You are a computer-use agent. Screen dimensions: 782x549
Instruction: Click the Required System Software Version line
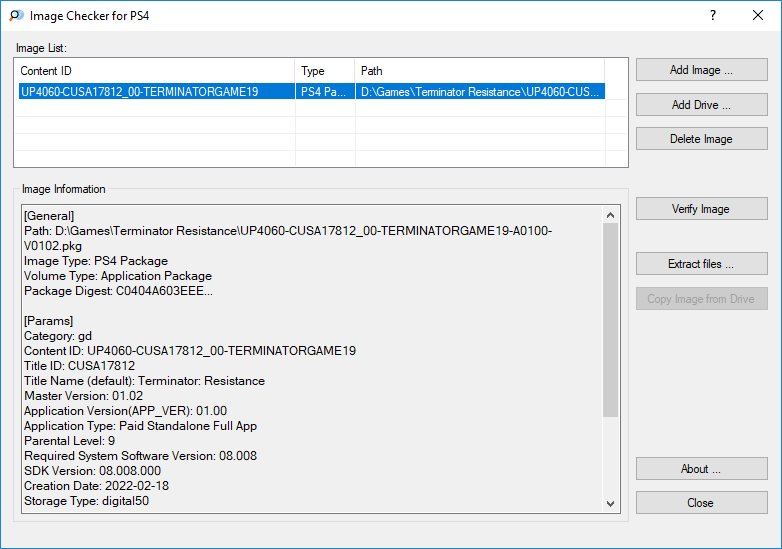pos(141,455)
